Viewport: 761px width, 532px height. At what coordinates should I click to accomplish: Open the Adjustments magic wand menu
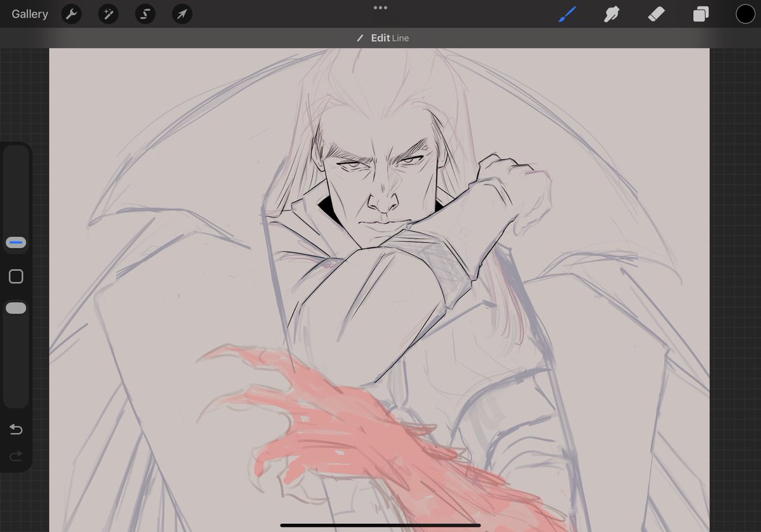pos(108,13)
